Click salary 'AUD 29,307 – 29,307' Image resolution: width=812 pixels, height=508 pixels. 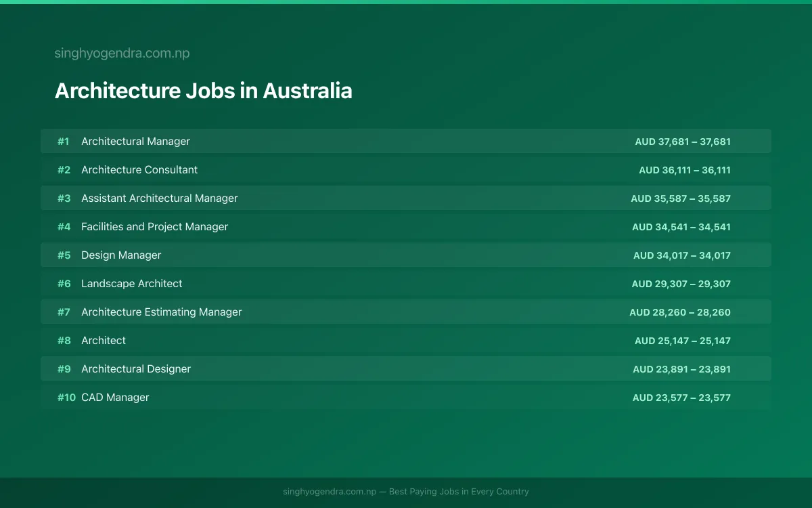coord(681,284)
